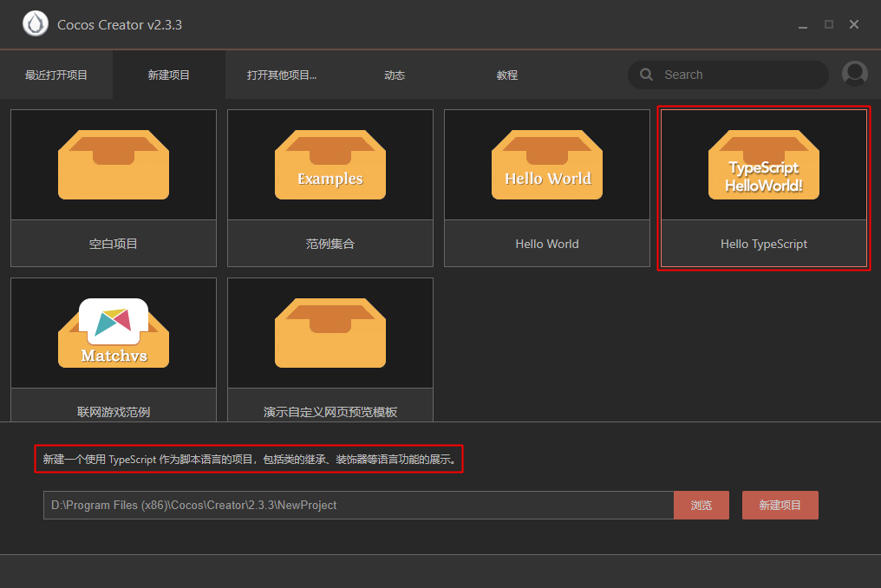Viewport: 881px width, 588px height.
Task: Select the Matchvs box icon
Action: coord(114,333)
